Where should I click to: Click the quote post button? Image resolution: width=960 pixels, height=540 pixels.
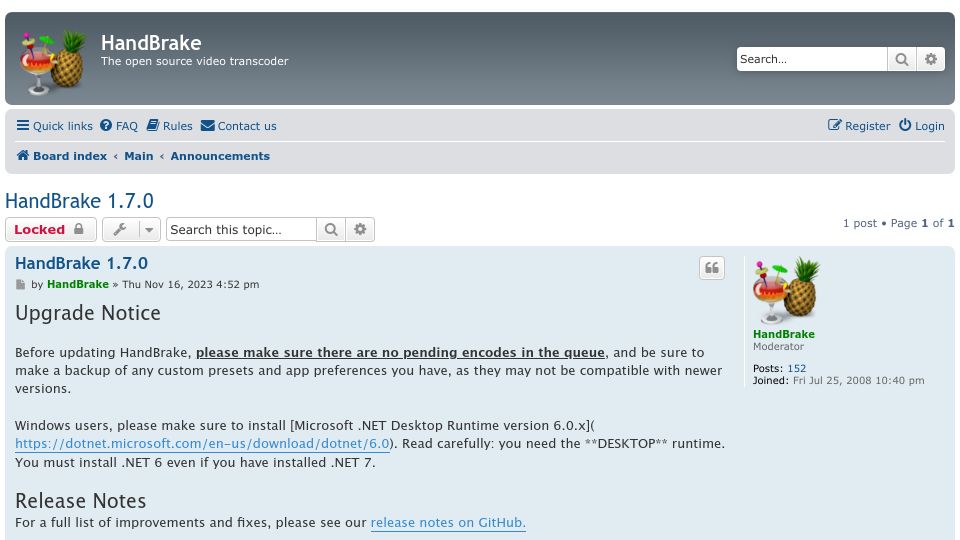pyautogui.click(x=711, y=268)
